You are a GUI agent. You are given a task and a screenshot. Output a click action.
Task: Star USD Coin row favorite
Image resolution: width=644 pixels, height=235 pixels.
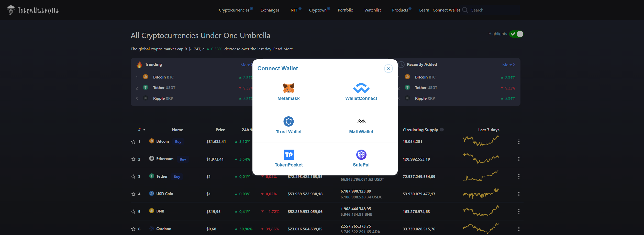(x=133, y=194)
